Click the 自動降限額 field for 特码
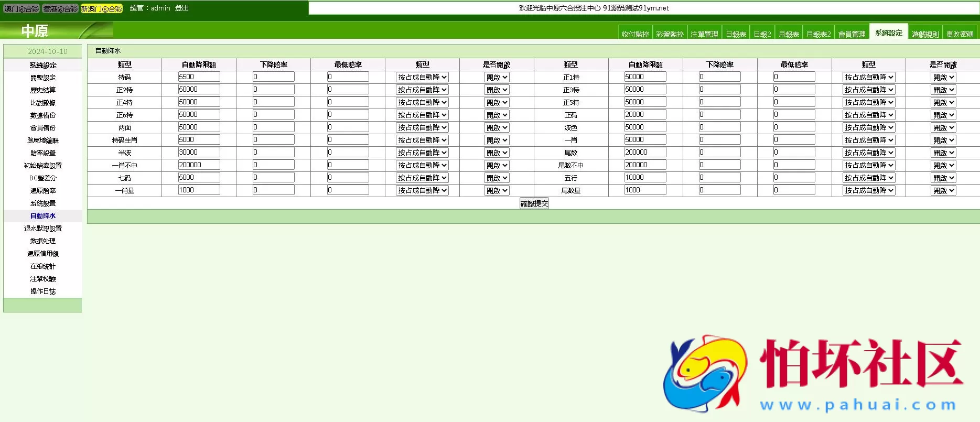This screenshot has height=422, width=980. point(199,77)
